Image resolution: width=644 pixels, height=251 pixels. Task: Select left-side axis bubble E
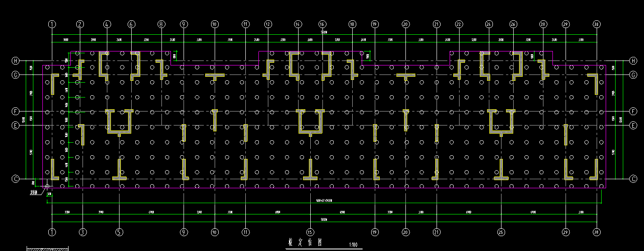(x=16, y=125)
